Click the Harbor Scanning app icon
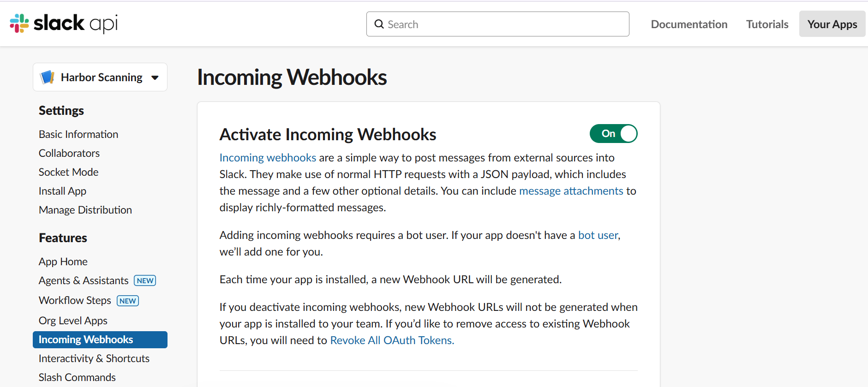This screenshot has height=387, width=868. [48, 77]
